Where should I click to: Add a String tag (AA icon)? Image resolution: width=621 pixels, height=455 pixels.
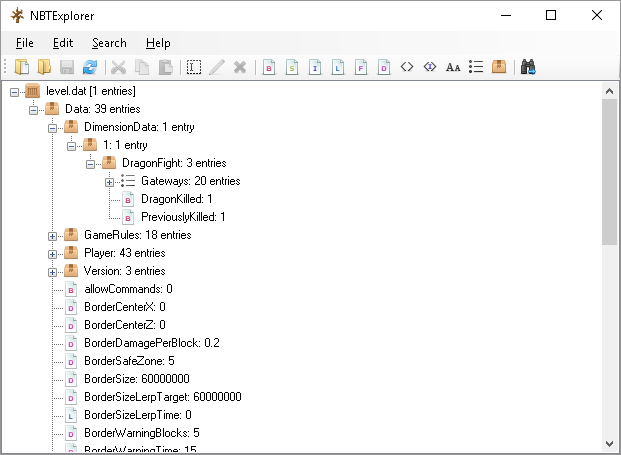453,67
